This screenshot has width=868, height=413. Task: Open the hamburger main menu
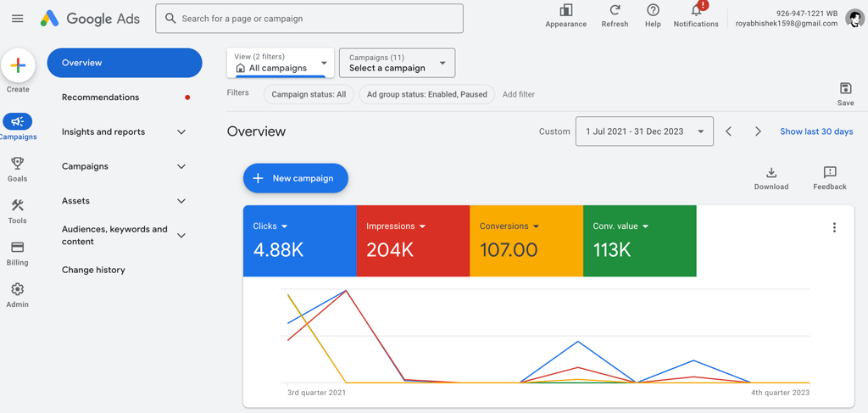point(18,19)
